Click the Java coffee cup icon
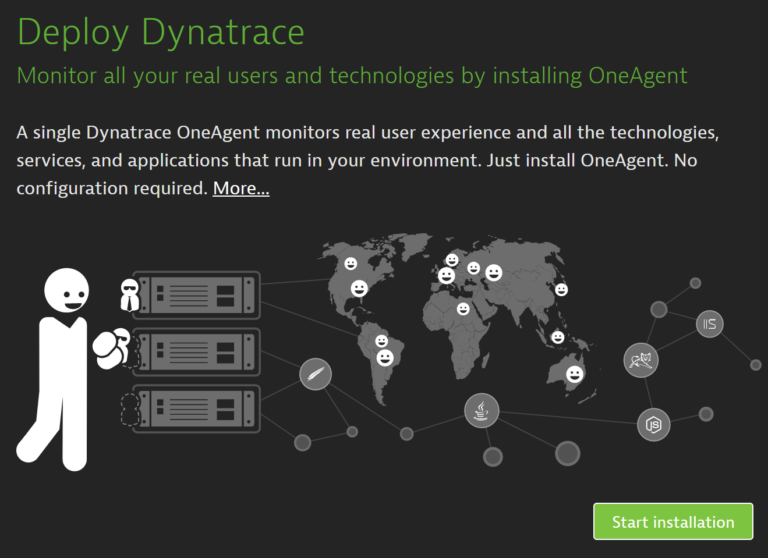768x558 pixels. [481, 410]
